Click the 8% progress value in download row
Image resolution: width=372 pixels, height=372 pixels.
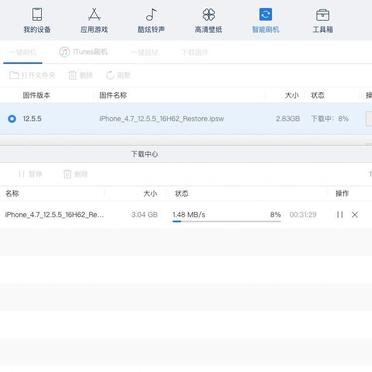pyautogui.click(x=275, y=215)
